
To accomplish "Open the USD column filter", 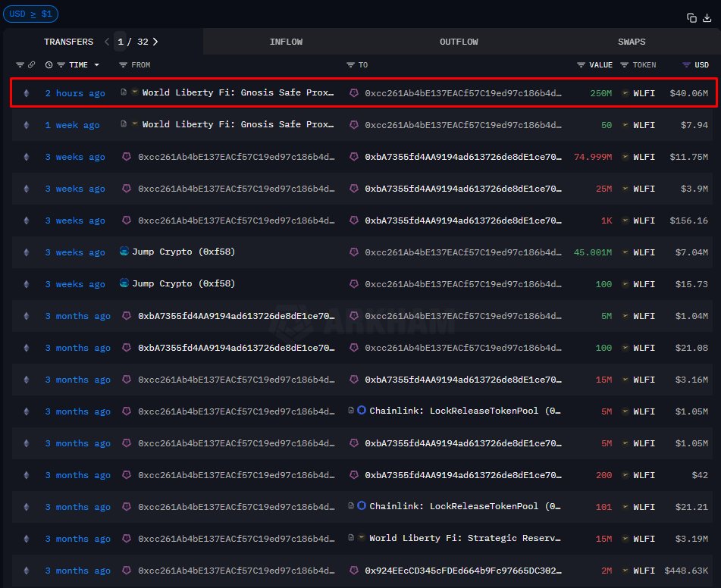I will (686, 65).
